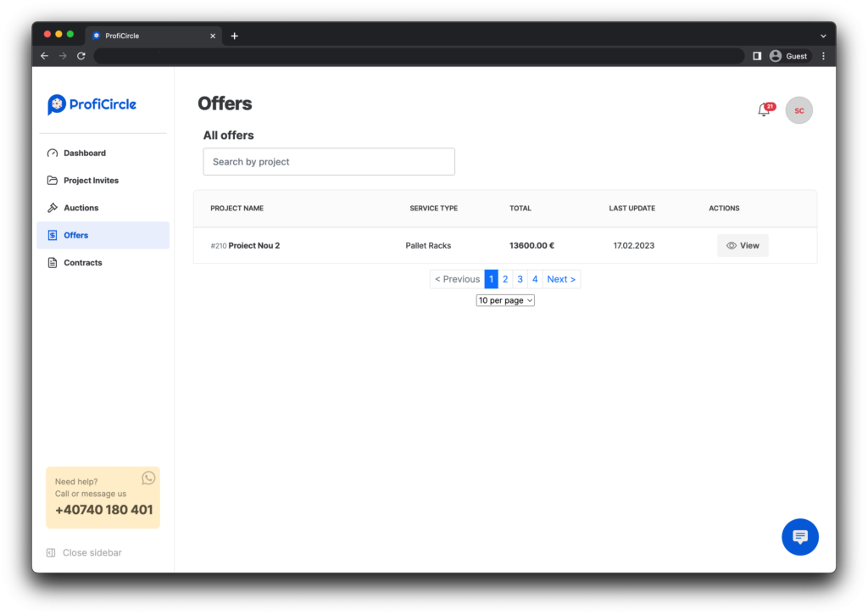
Task: Open Contracts in sidebar
Action: point(103,263)
